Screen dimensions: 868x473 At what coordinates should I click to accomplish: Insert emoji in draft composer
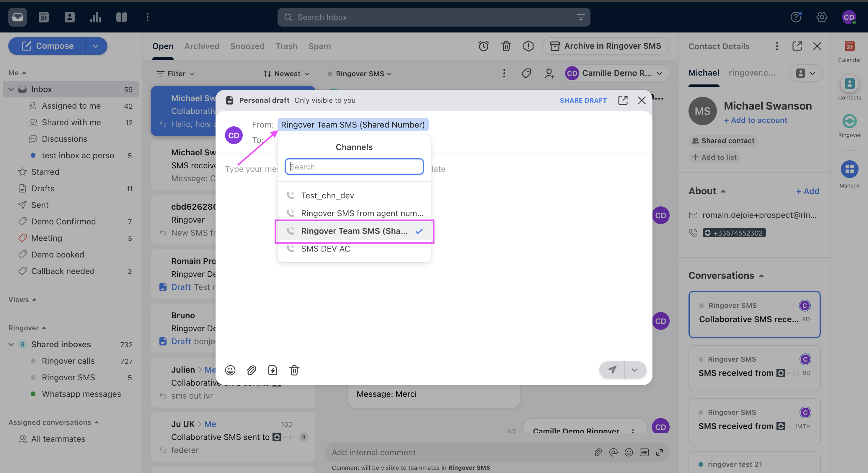(230, 370)
